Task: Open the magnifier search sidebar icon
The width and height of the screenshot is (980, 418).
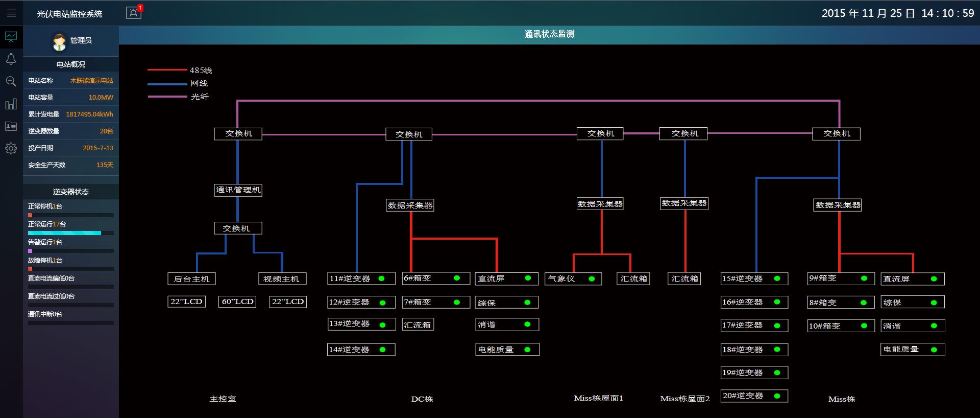Action: tap(11, 81)
